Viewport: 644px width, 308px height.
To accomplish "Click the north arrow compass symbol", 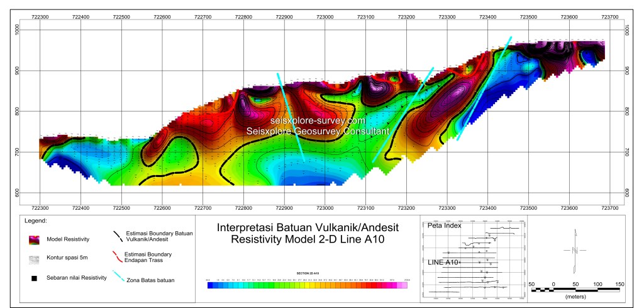I will (x=574, y=249).
